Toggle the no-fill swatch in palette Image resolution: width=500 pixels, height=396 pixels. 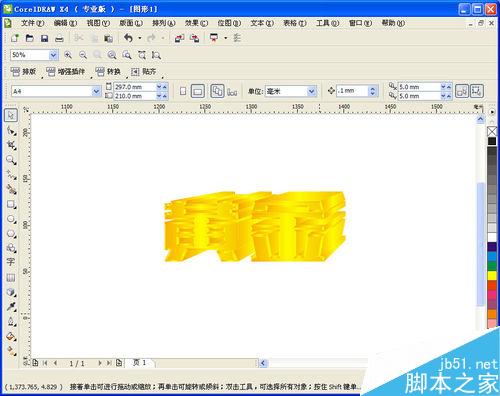[x=492, y=131]
